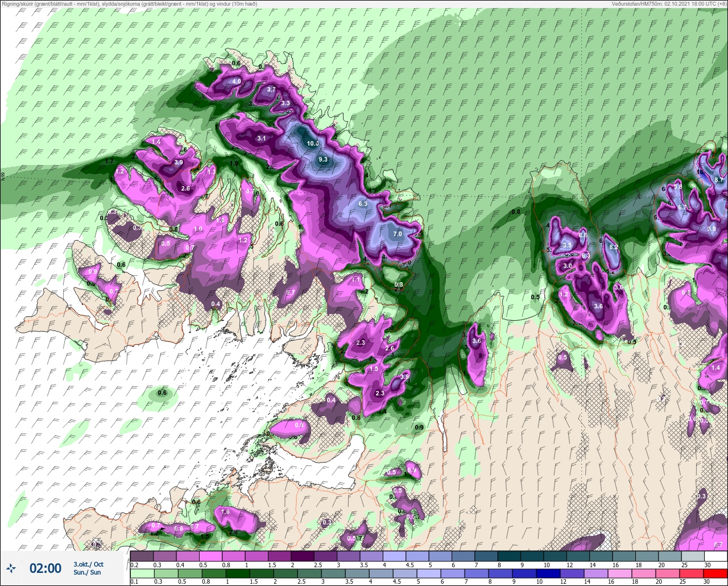728x586 pixels.
Task: Click the 8.2 precipitation value on the map
Action: tap(614, 247)
